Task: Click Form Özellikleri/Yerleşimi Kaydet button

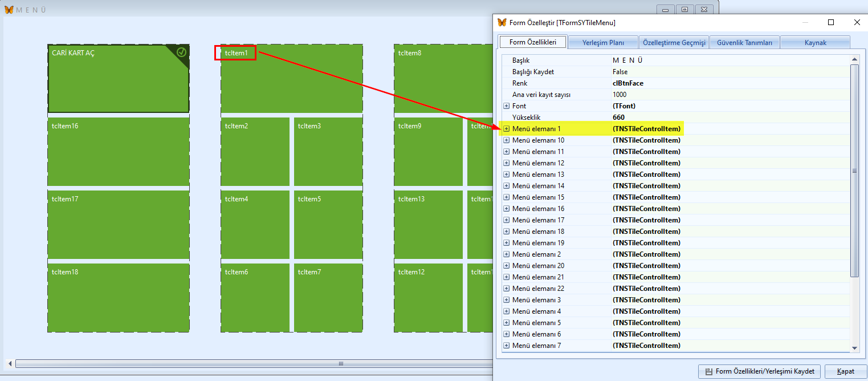Action: click(x=760, y=371)
